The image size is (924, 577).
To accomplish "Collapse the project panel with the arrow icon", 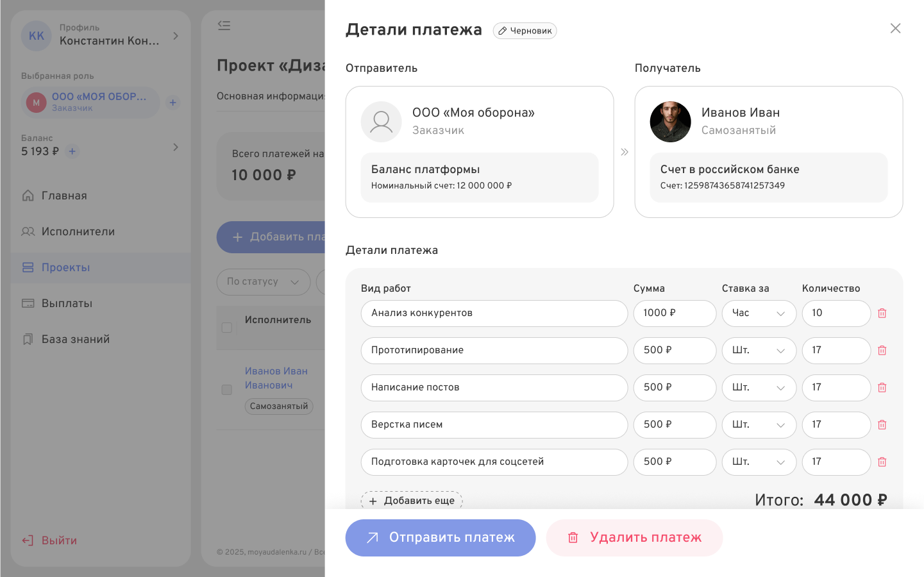I will coord(224,25).
